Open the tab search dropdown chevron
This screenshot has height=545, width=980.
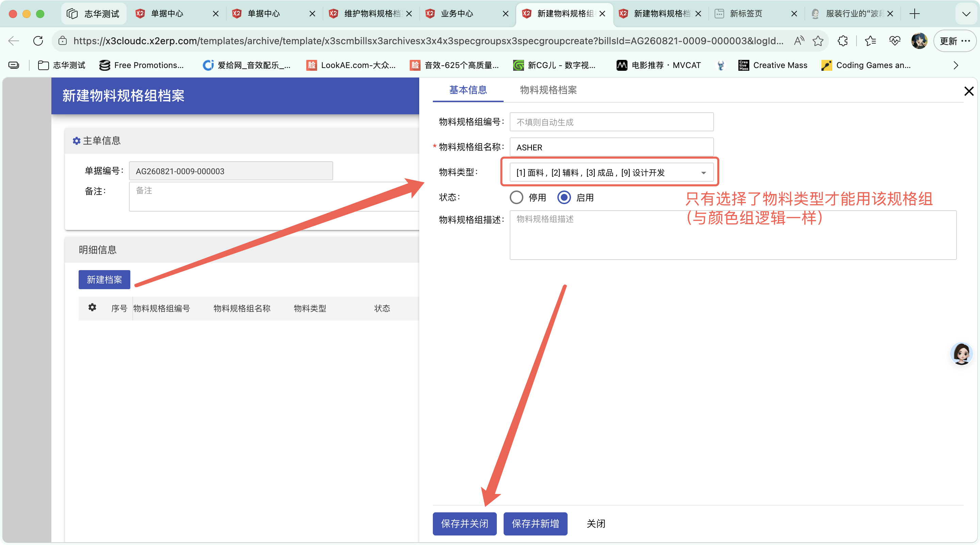(x=966, y=14)
